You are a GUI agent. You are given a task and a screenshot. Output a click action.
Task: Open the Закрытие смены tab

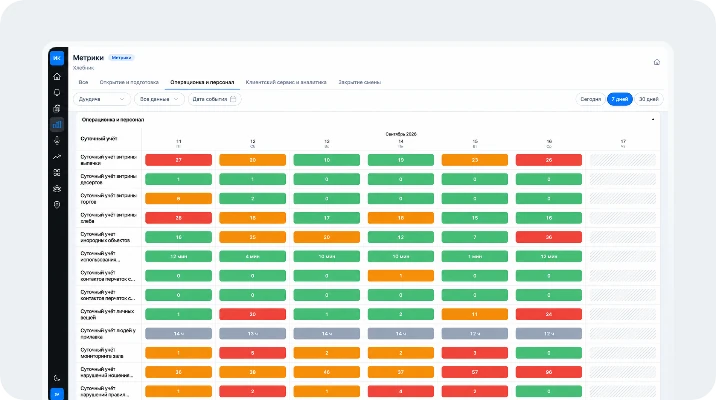click(x=359, y=82)
